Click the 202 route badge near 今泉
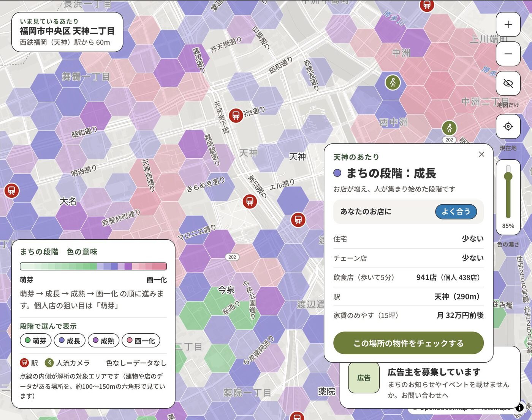Viewport: 532px width, 420px height. [x=232, y=257]
